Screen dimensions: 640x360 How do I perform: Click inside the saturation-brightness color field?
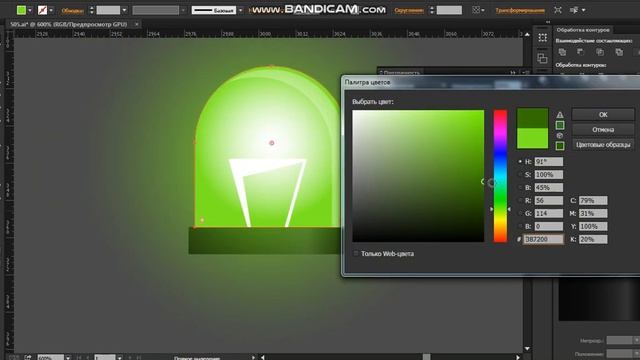tap(418, 176)
